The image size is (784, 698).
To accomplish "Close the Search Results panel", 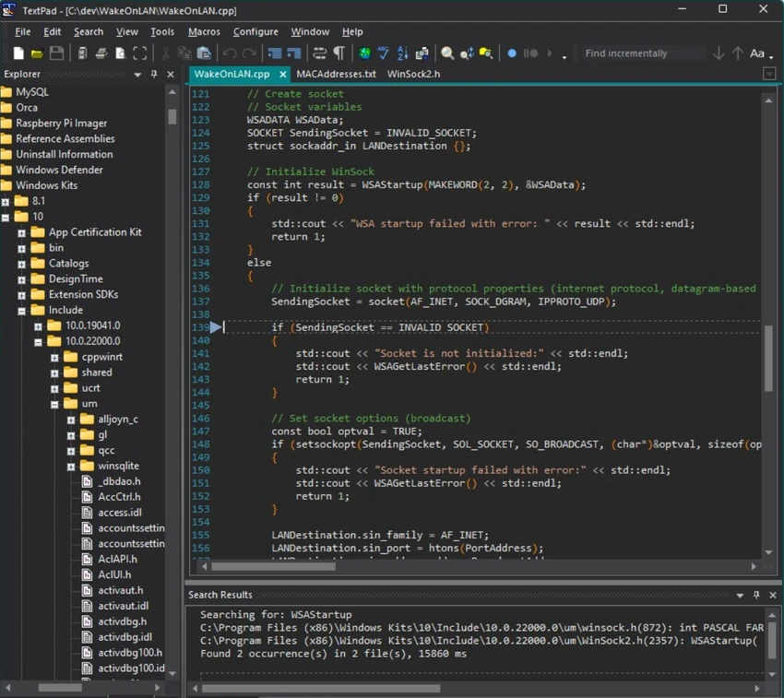I will pyautogui.click(x=773, y=595).
